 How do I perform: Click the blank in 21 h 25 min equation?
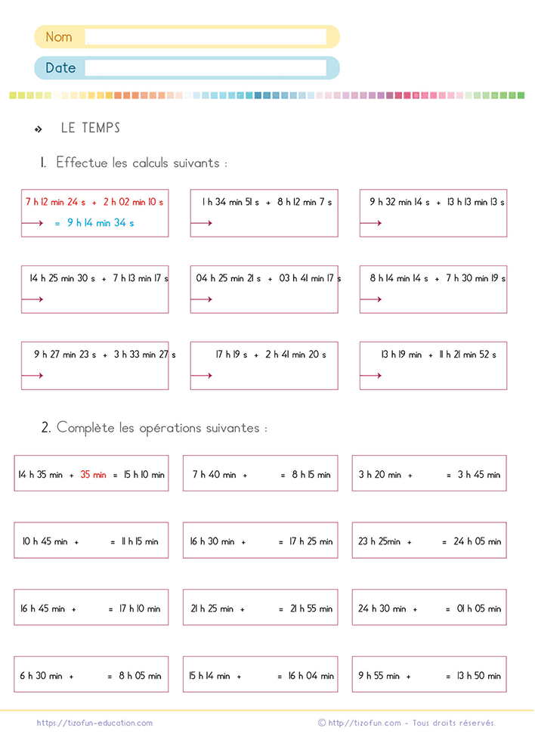click(x=261, y=609)
